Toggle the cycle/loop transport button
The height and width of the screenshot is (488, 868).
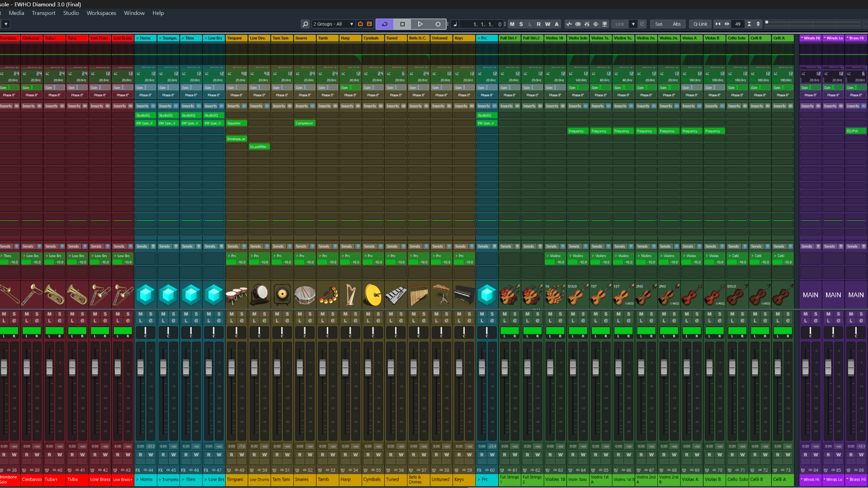[385, 24]
